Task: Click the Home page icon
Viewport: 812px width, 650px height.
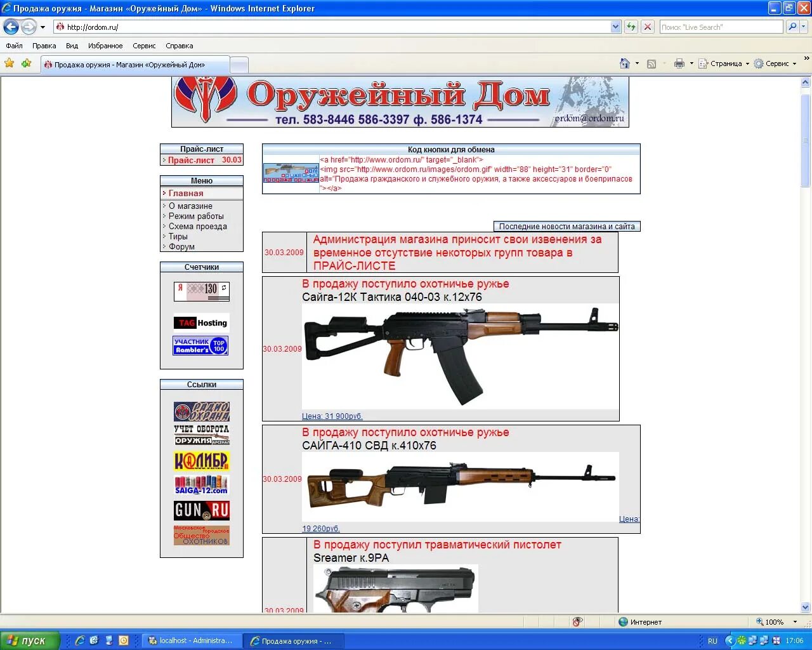Action: (625, 63)
